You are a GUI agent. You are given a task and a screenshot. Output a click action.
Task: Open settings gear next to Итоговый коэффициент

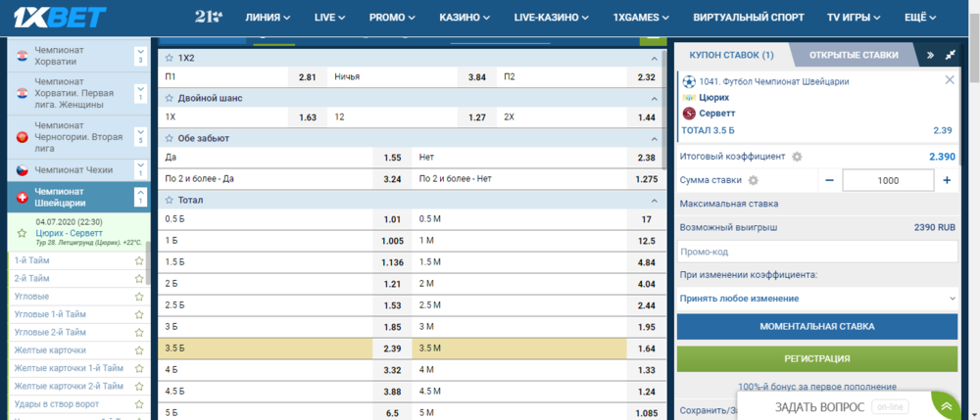tap(796, 157)
